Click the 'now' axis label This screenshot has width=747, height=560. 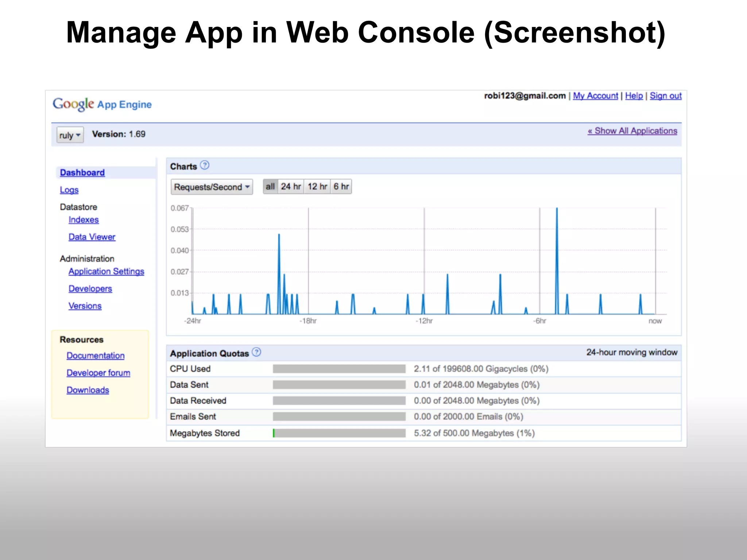655,321
